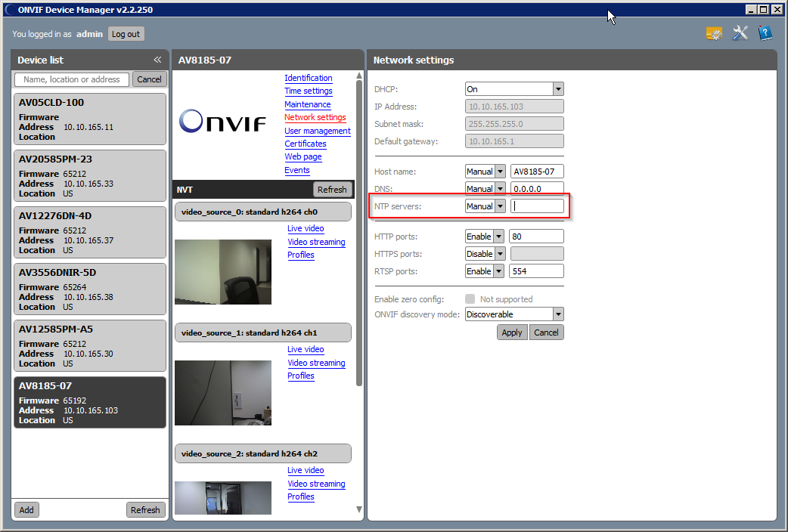Viewport: 788px width, 532px height.
Task: Click the video_source_2 header bar
Action: [263, 453]
